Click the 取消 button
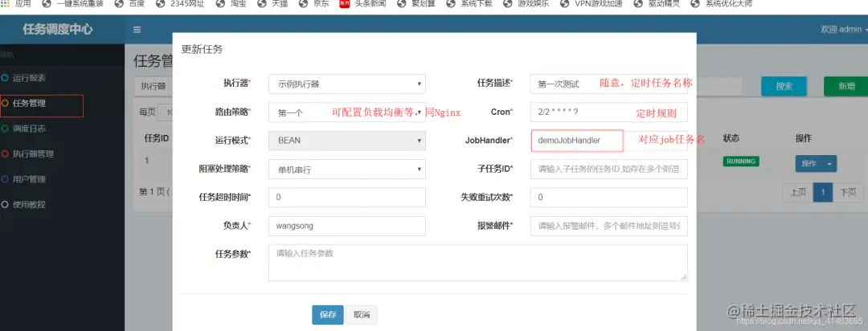The height and width of the screenshot is (331, 868). [362, 315]
